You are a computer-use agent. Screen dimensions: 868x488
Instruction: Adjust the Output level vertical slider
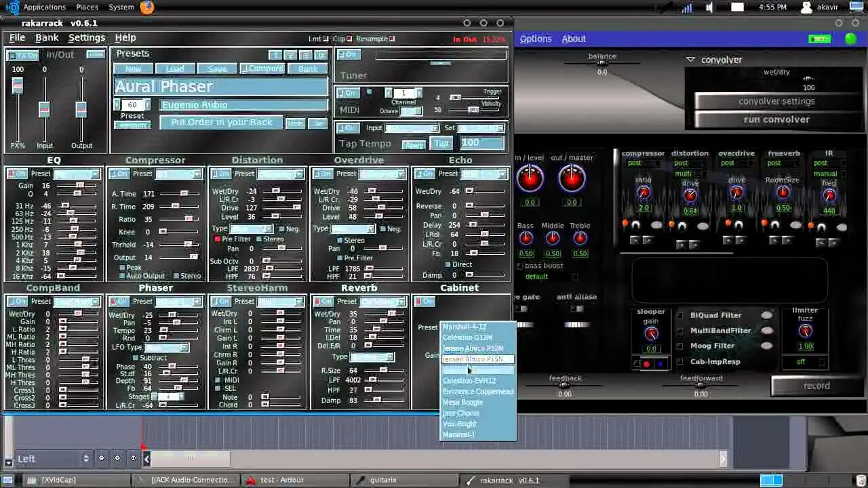[x=81, y=108]
